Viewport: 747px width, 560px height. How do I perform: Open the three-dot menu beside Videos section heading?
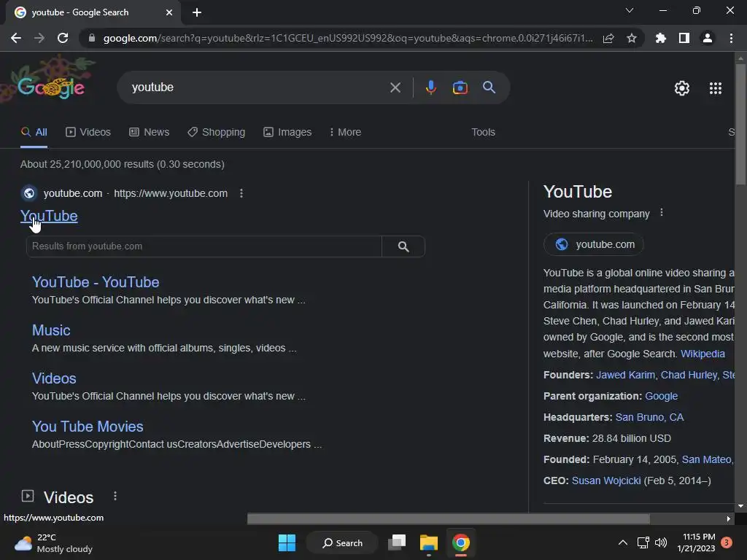(x=115, y=496)
